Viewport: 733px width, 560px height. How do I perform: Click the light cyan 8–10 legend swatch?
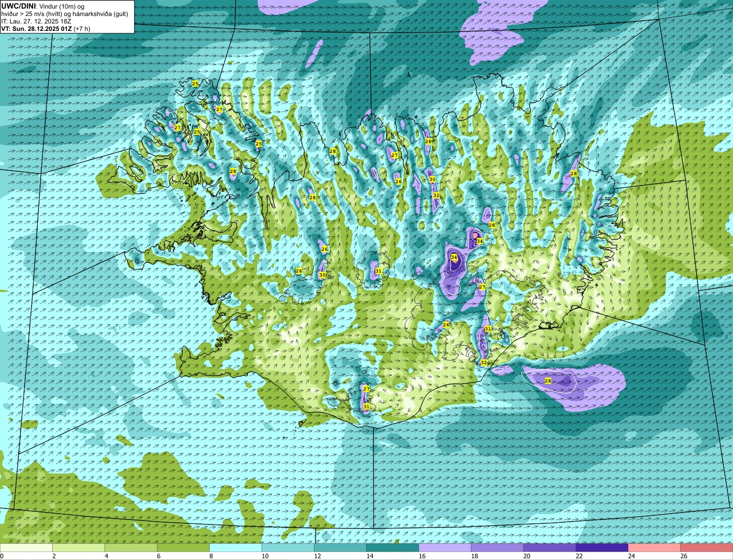[x=236, y=547]
